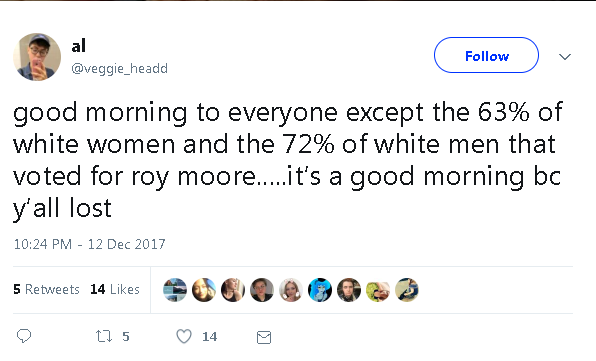This screenshot has width=596, height=361.
Task: Open the tweet timestamp 10:24 PM - 12 Dec 2017
Action: coord(89,244)
